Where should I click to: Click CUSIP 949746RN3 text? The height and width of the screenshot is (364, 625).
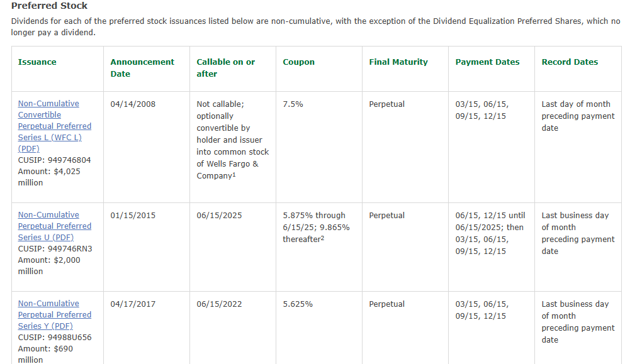(55, 249)
